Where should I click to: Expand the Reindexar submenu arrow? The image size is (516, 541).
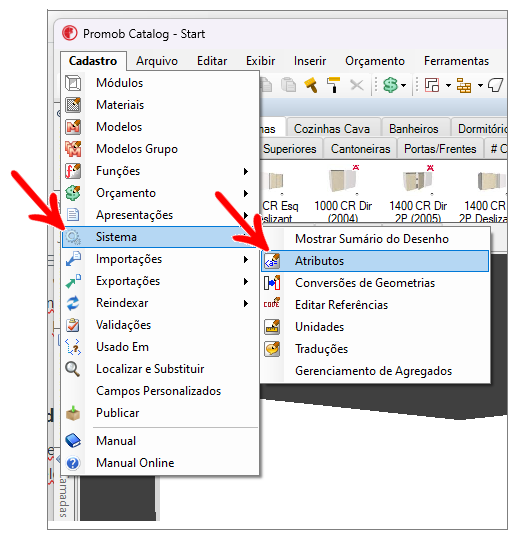pyautogui.click(x=246, y=304)
